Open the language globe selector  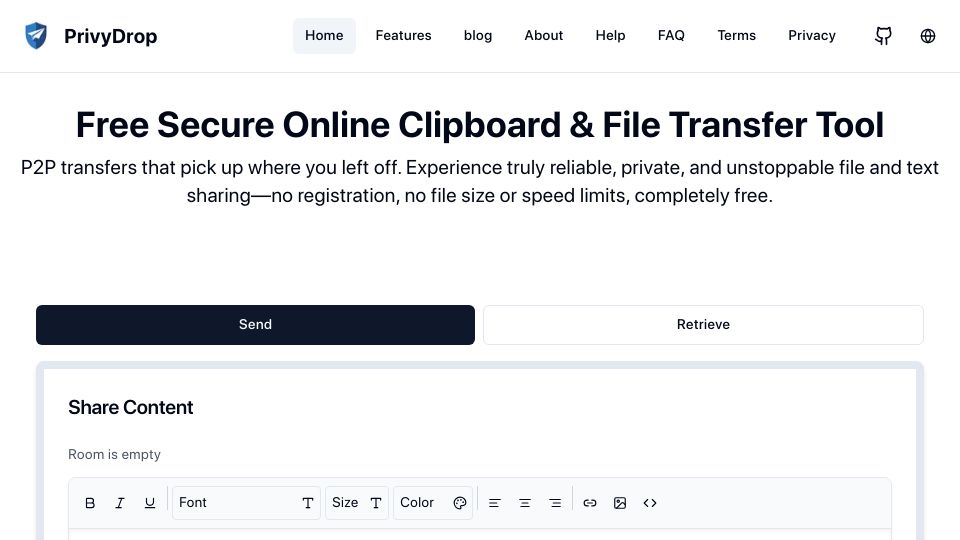click(x=928, y=36)
